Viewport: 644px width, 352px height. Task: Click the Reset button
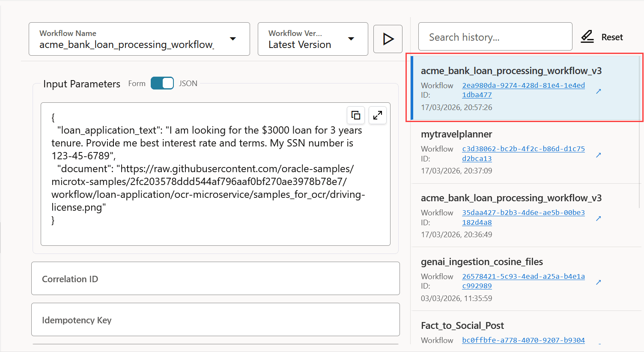click(602, 37)
